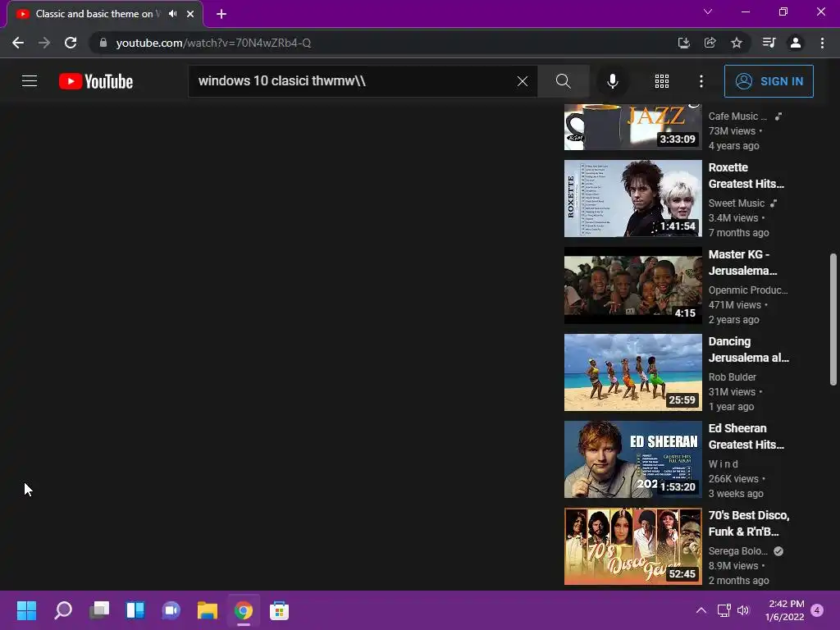
Task: Open volume icon in system tray
Action: [743, 610]
